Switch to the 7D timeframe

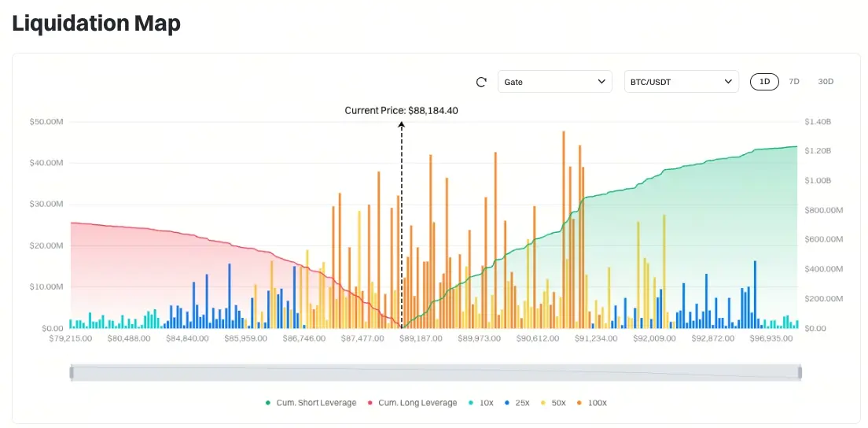(794, 81)
